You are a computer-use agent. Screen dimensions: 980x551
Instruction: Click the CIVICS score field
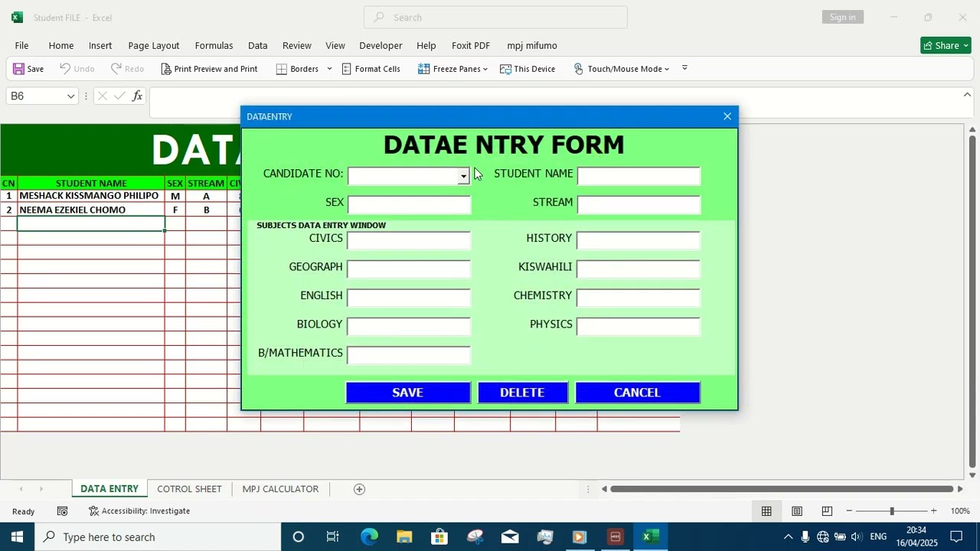pyautogui.click(x=409, y=240)
